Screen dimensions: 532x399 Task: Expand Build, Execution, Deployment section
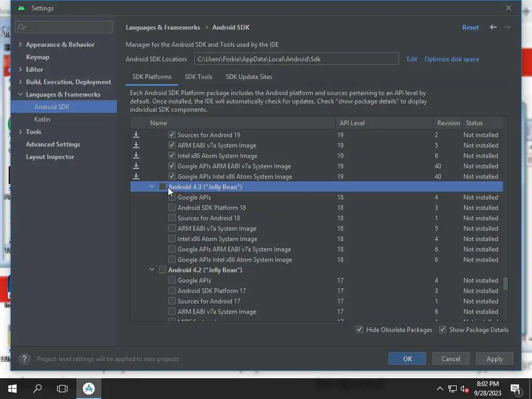20,82
